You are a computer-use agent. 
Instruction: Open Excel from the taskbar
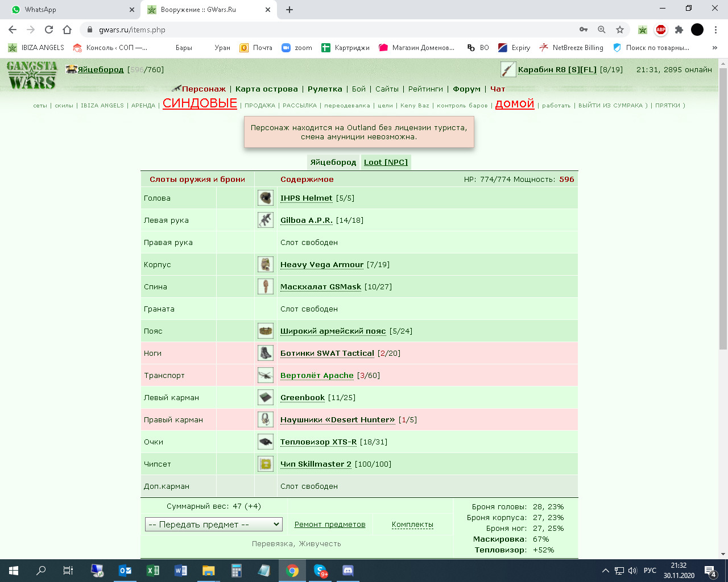pyautogui.click(x=153, y=571)
